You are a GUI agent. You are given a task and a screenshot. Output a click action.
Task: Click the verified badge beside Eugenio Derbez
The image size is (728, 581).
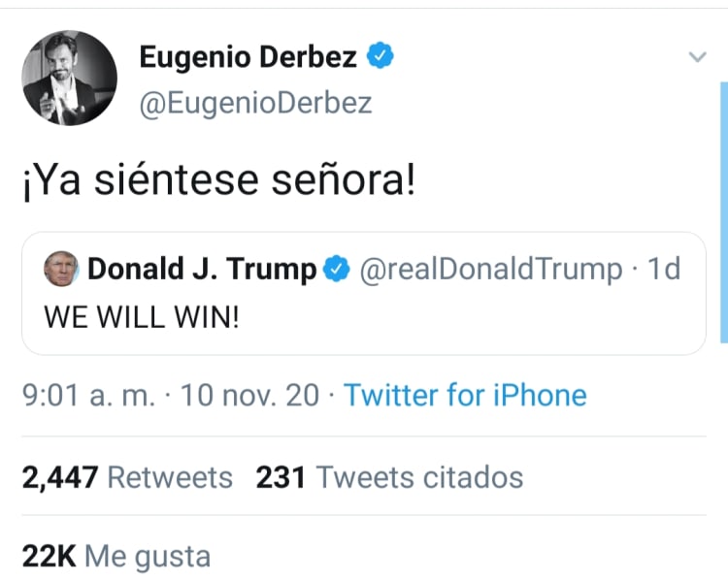click(380, 57)
